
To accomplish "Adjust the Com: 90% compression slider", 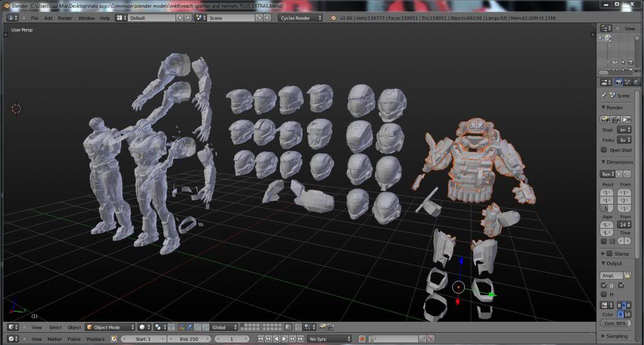I will pos(616,324).
